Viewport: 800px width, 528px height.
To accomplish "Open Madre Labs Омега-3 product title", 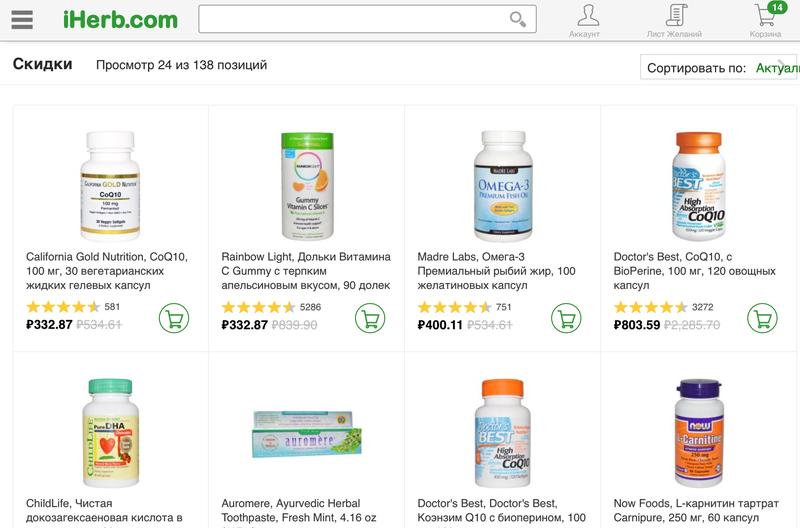I will [497, 271].
